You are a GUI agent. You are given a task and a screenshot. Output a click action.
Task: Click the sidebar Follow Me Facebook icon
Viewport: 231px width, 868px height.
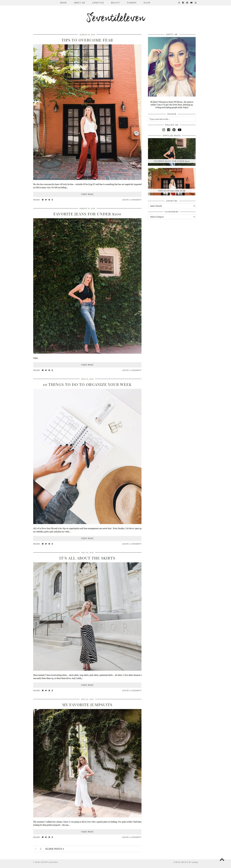tap(169, 130)
